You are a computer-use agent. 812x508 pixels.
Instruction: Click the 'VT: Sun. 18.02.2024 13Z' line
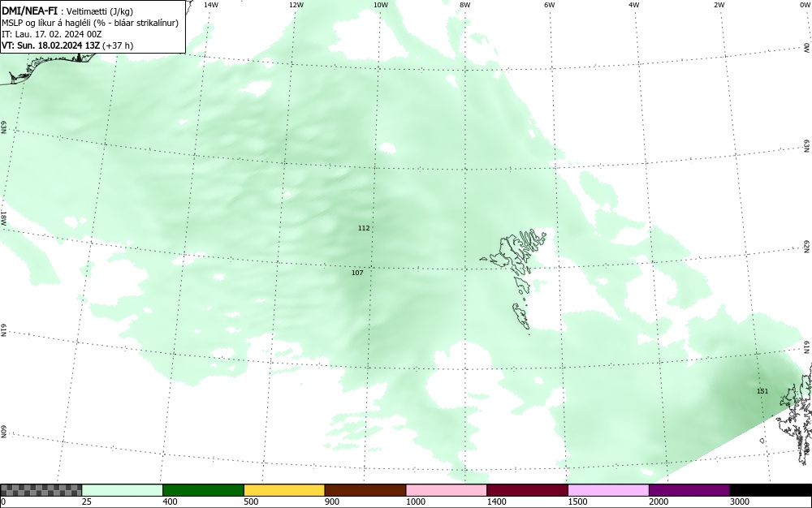[67, 45]
